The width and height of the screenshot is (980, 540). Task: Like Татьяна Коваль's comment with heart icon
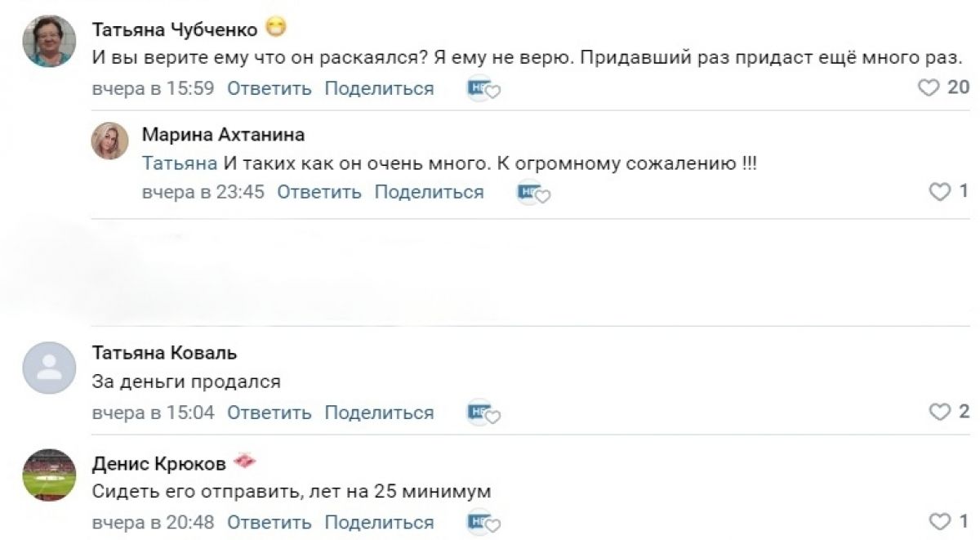(940, 413)
